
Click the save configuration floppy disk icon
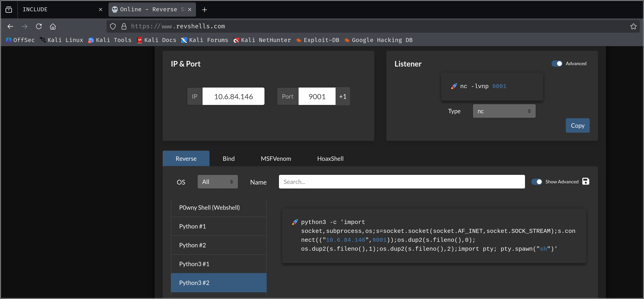pos(586,181)
